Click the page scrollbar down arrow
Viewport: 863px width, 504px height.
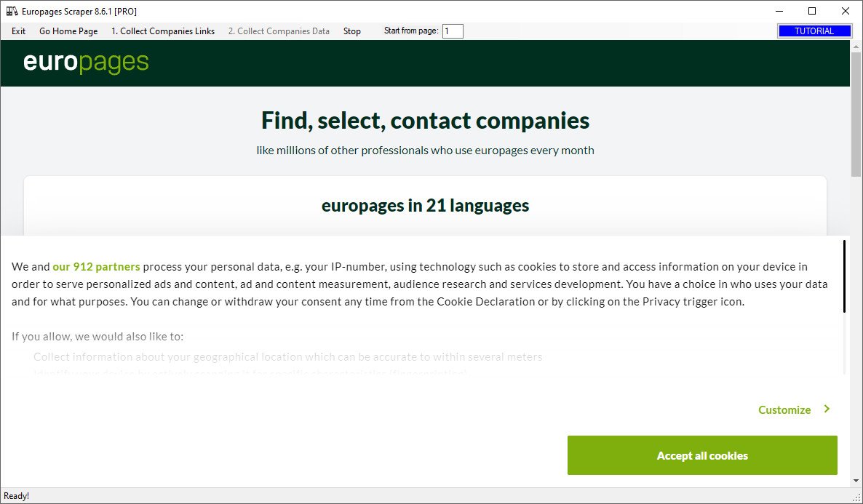(856, 481)
